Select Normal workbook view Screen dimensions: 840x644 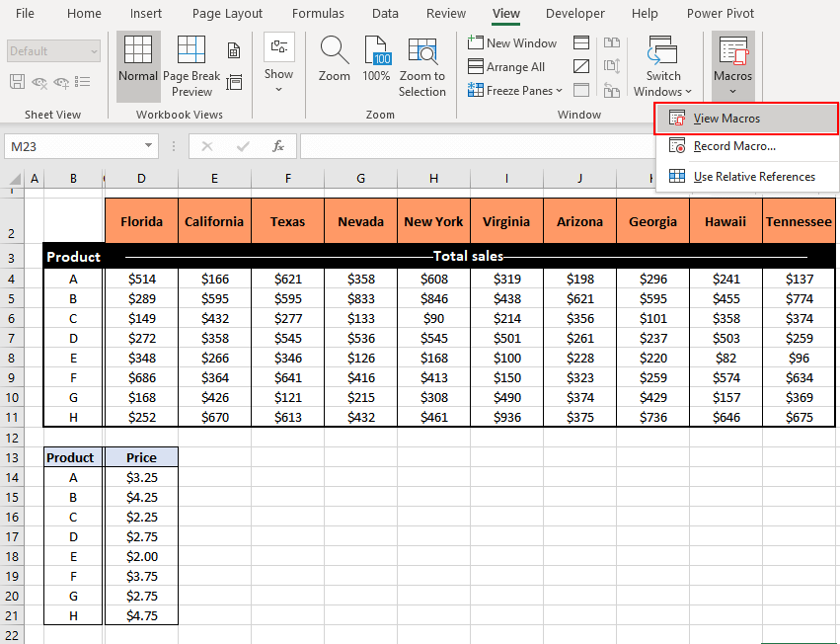pos(138,65)
